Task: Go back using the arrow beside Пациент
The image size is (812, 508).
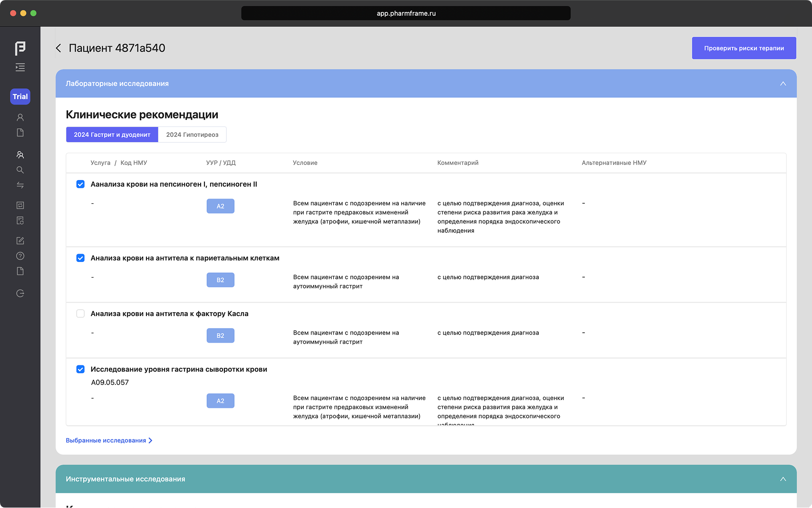Action: (58, 48)
